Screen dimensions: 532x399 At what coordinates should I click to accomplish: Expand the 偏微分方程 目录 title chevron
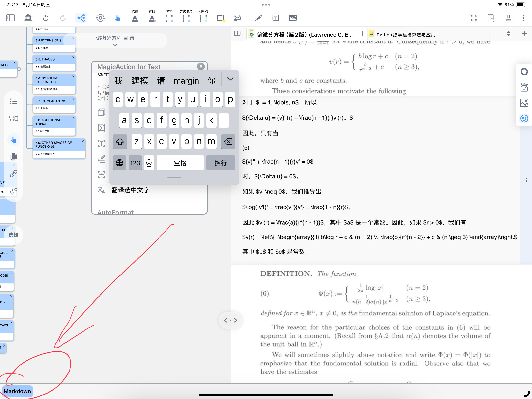click(x=115, y=45)
